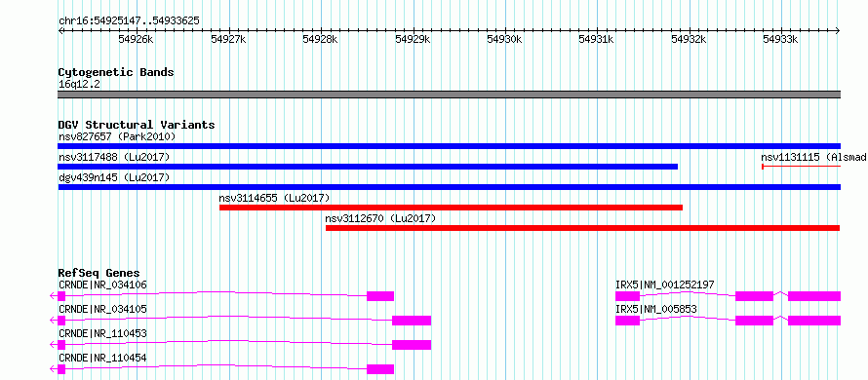Select the thin red nsv1131115 variant line
The width and height of the screenshot is (868, 380).
(801, 167)
